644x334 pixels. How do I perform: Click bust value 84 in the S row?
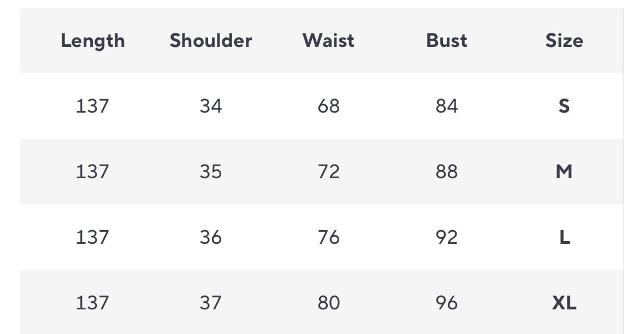[446, 106]
